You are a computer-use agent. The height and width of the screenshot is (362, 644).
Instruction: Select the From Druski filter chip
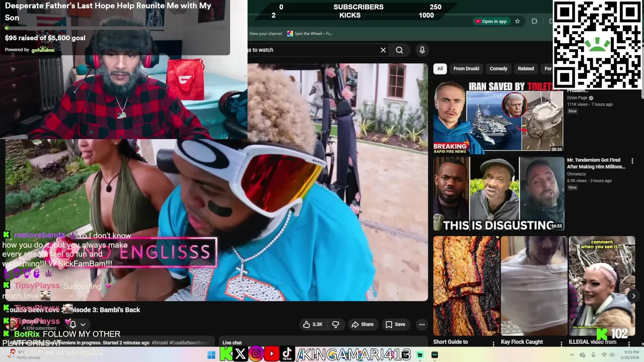(x=466, y=68)
